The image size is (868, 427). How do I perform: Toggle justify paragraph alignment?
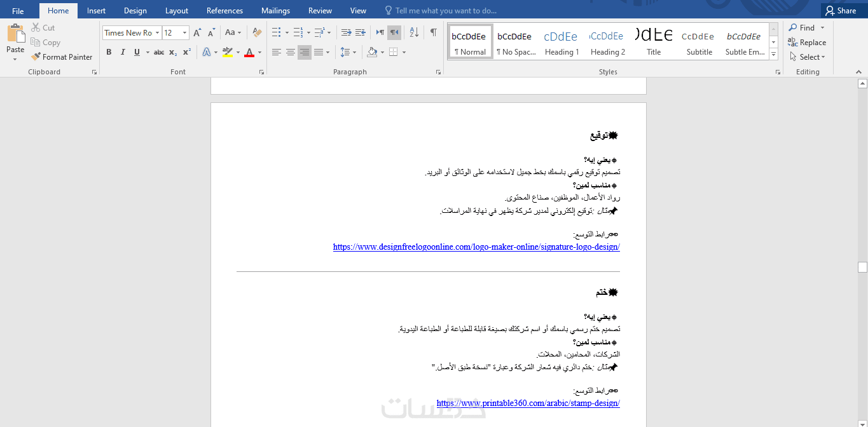(319, 52)
